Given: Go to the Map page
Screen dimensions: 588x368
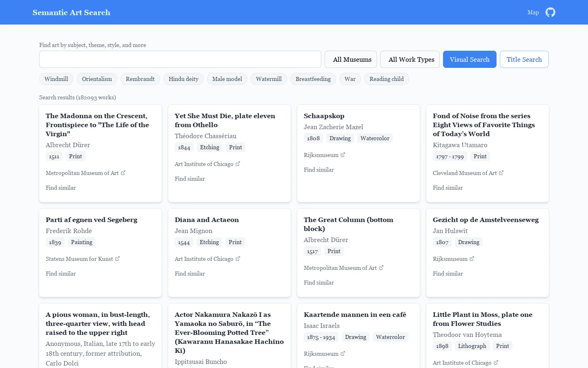Looking at the screenshot, I should (533, 12).
